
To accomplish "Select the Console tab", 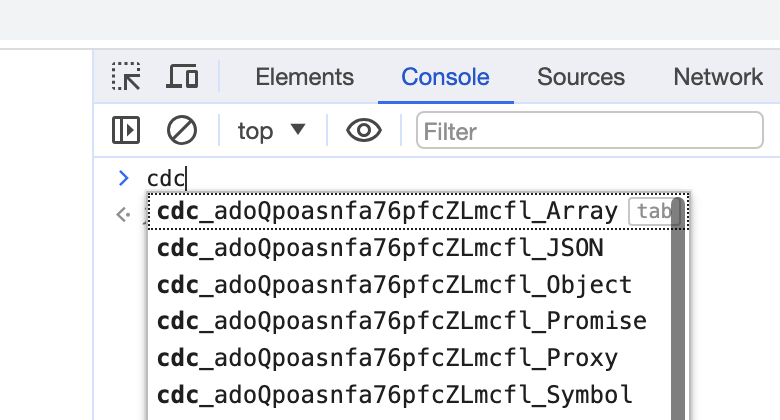I will (445, 77).
